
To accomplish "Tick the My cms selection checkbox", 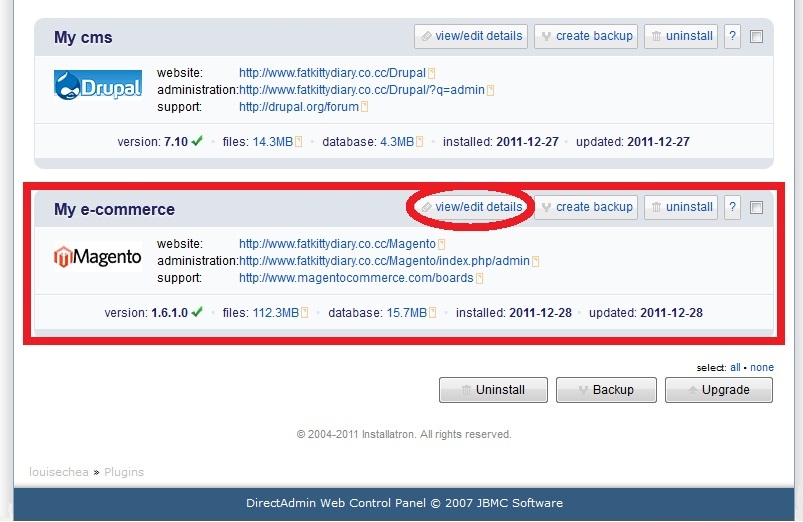I will pyautogui.click(x=756, y=36).
